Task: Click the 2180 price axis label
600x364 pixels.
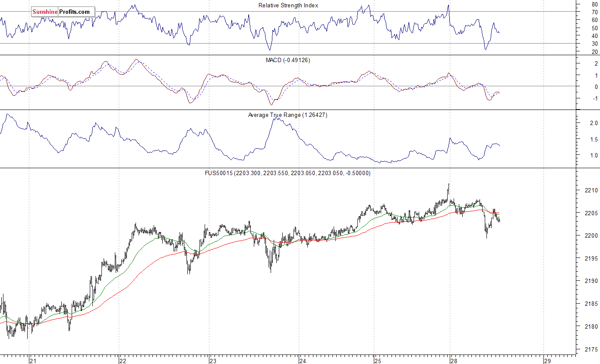Action: point(591,326)
